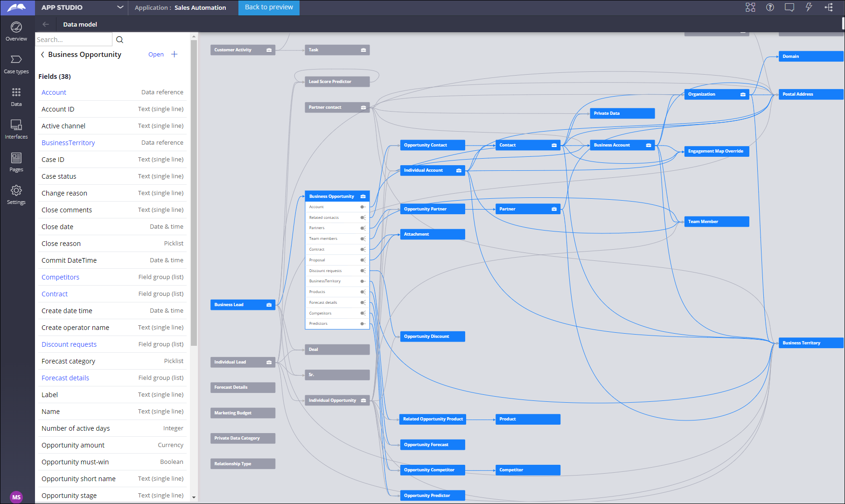
Task: Click the plus icon to add field
Action: point(174,55)
